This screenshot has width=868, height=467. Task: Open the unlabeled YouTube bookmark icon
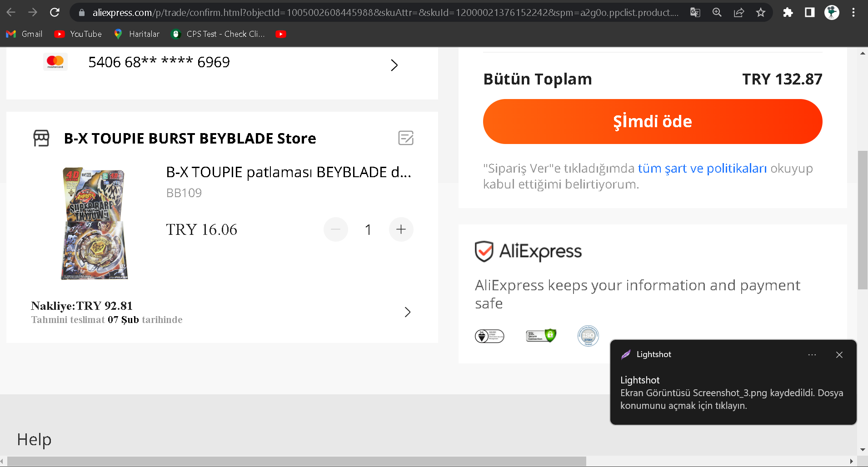coord(281,34)
